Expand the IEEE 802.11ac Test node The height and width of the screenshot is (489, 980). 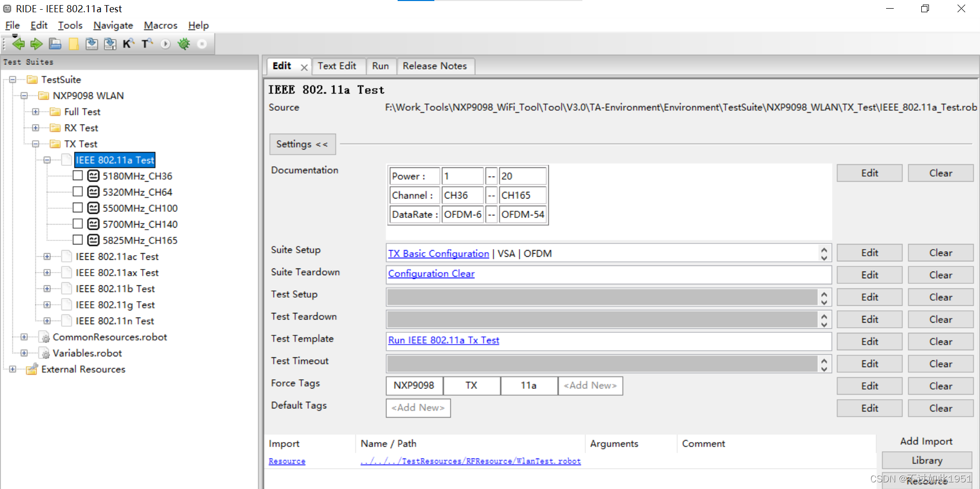[x=46, y=256]
